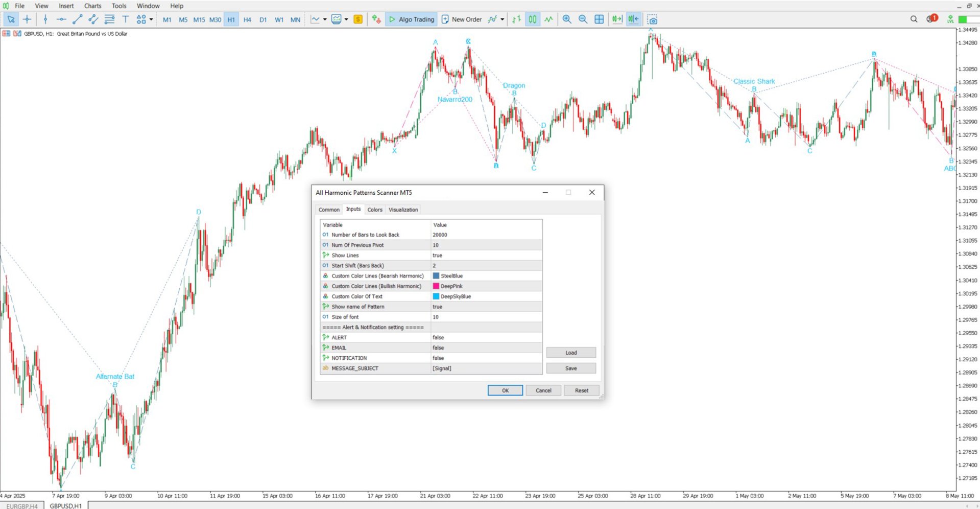Activate the crosshair tool
The width and height of the screenshot is (980, 509).
[x=27, y=19]
